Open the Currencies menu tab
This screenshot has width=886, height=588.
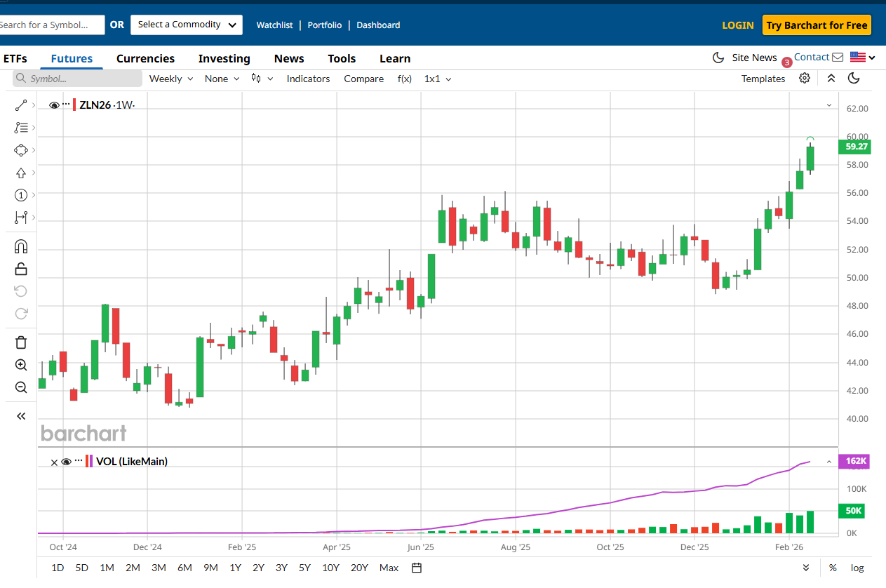[x=145, y=59]
